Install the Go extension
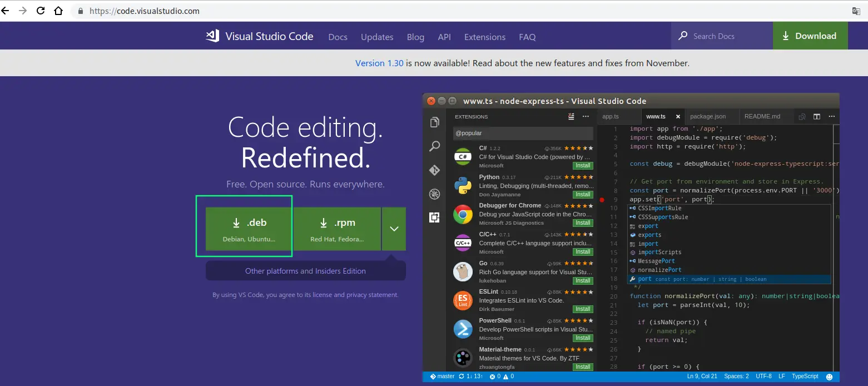868x386 pixels. 583,281
